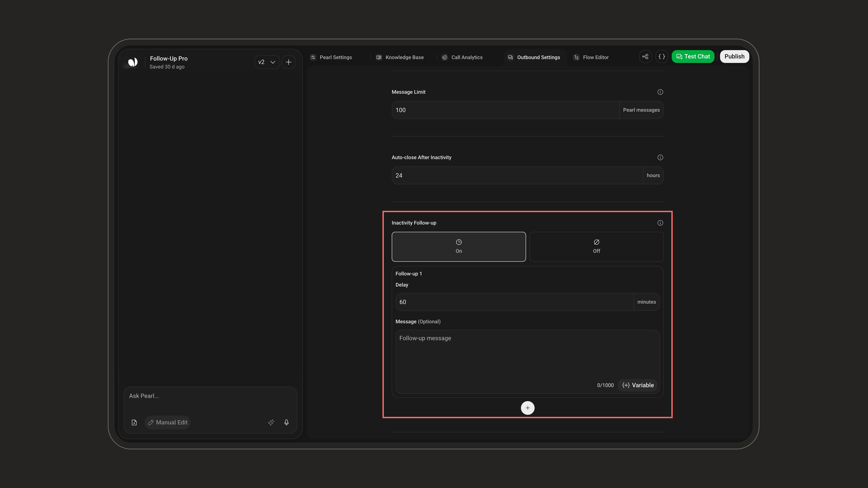Turn Inactivity Follow-up Off
The width and height of the screenshot is (868, 488).
pos(596,247)
